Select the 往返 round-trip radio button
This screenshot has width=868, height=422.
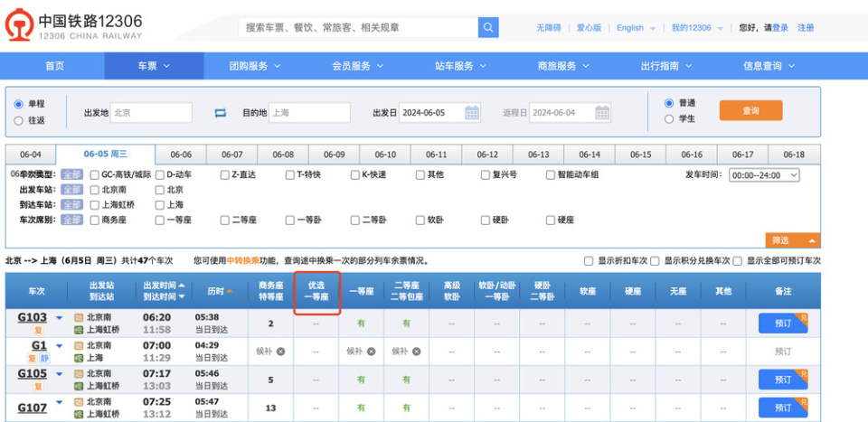pyautogui.click(x=18, y=119)
